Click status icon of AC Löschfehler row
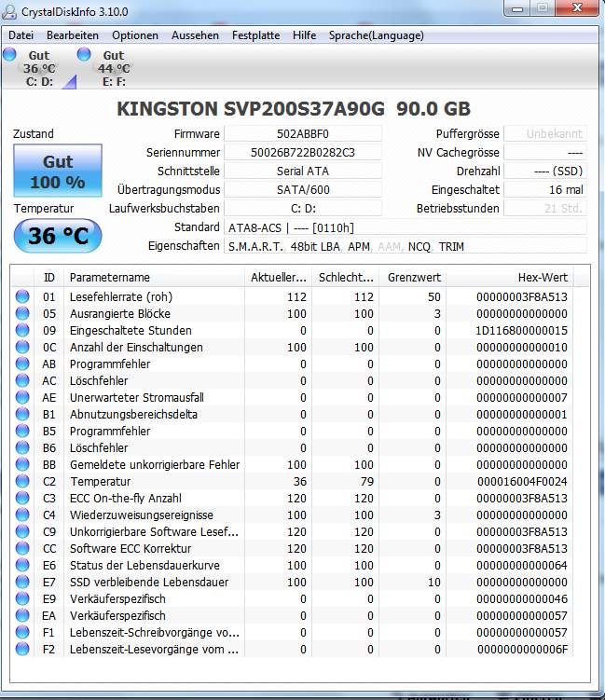 point(22,380)
